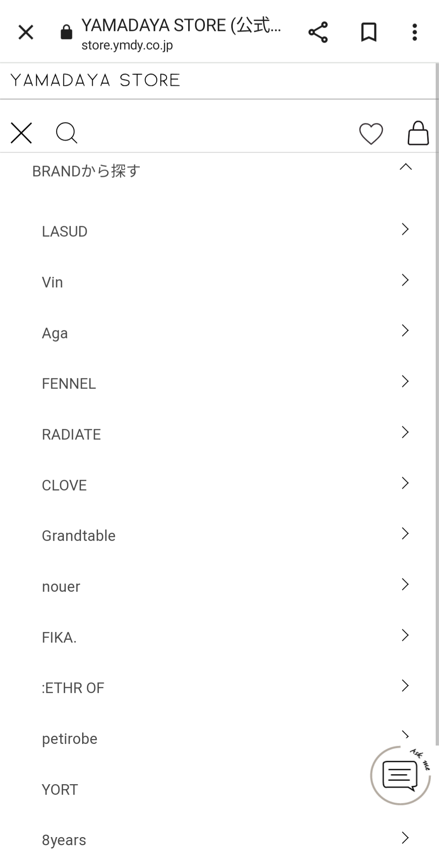This screenshot has width=439, height=868.
Task: Open the favorites heart icon
Action: 371,133
